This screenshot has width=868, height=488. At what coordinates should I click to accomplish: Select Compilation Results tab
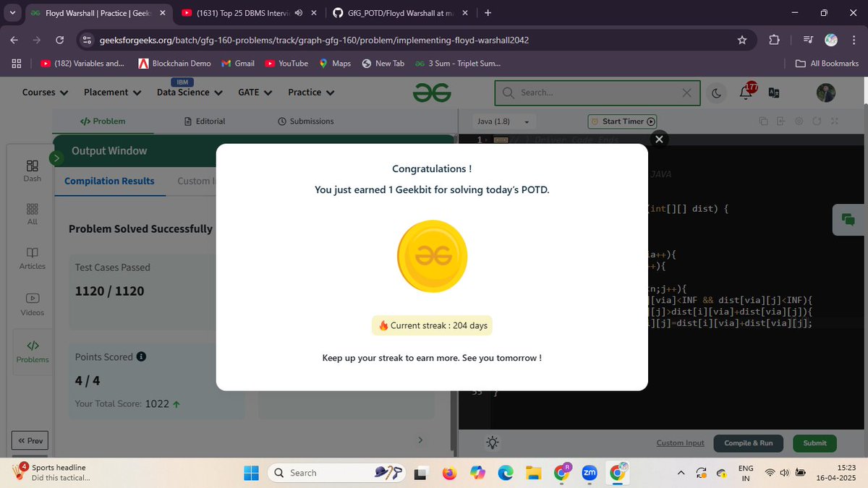point(109,181)
